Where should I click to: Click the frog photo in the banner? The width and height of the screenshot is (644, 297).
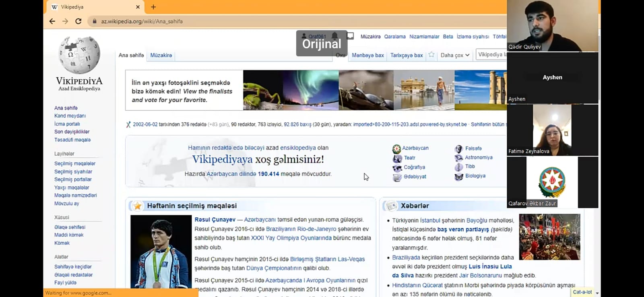[263, 90]
